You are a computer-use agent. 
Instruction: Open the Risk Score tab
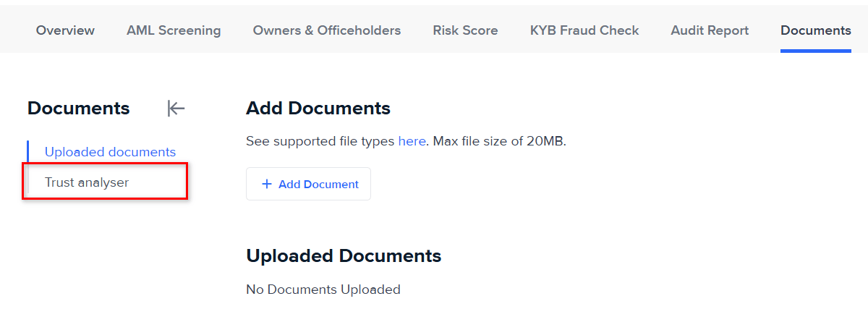pos(465,30)
